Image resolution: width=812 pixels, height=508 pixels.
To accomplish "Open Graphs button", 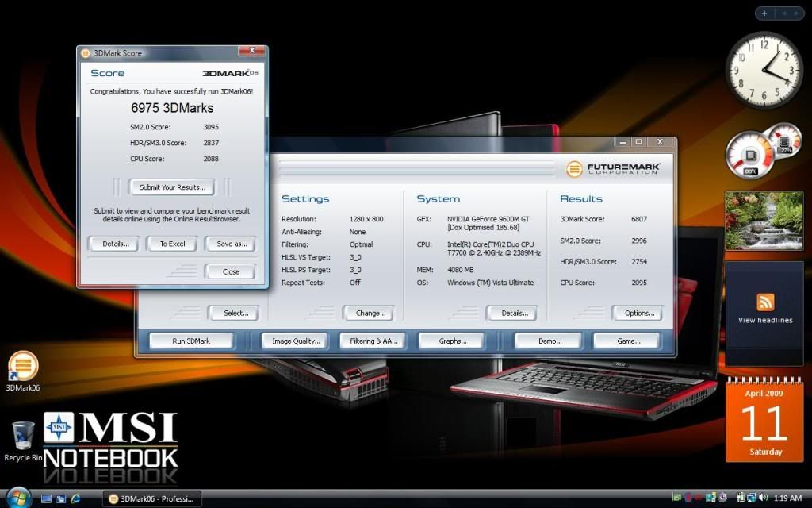I will pyautogui.click(x=452, y=341).
